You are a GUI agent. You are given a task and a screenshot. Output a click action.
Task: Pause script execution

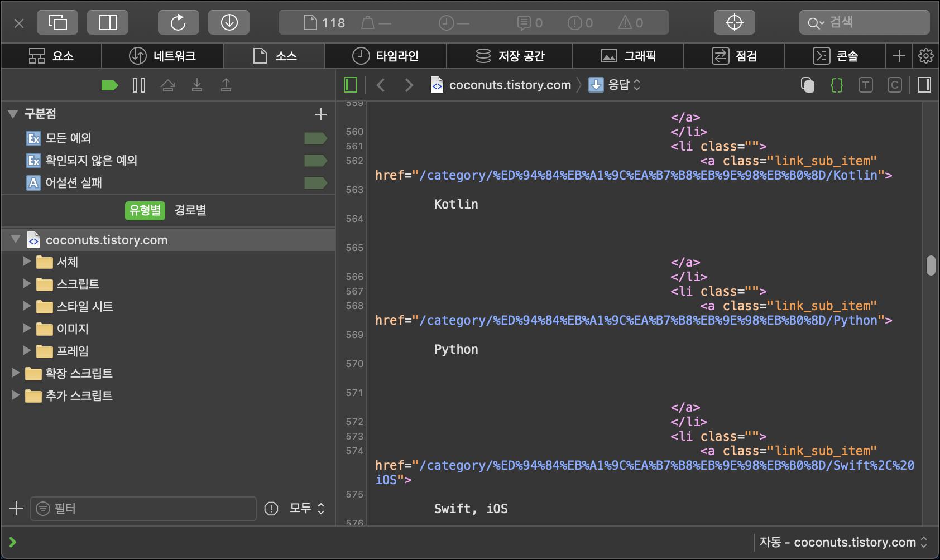click(139, 85)
